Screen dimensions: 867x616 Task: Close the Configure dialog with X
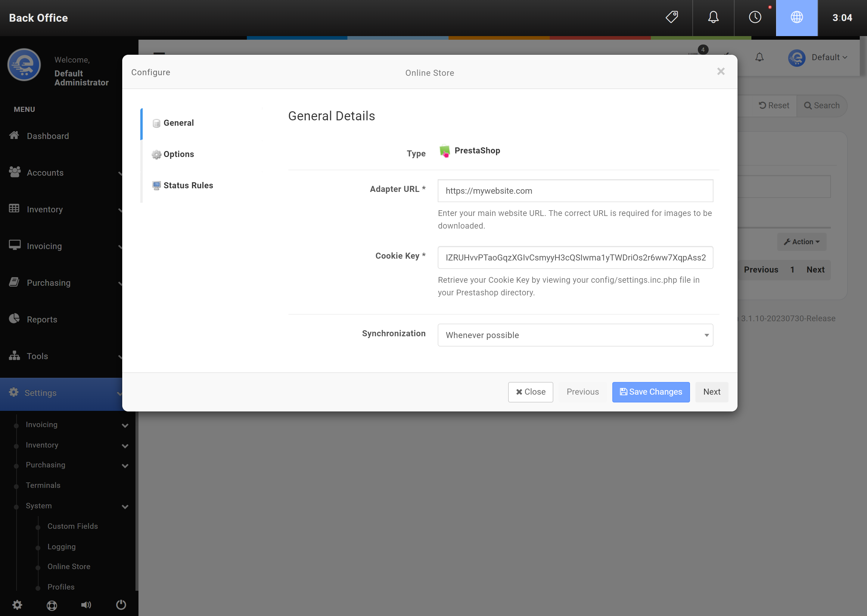pos(720,72)
